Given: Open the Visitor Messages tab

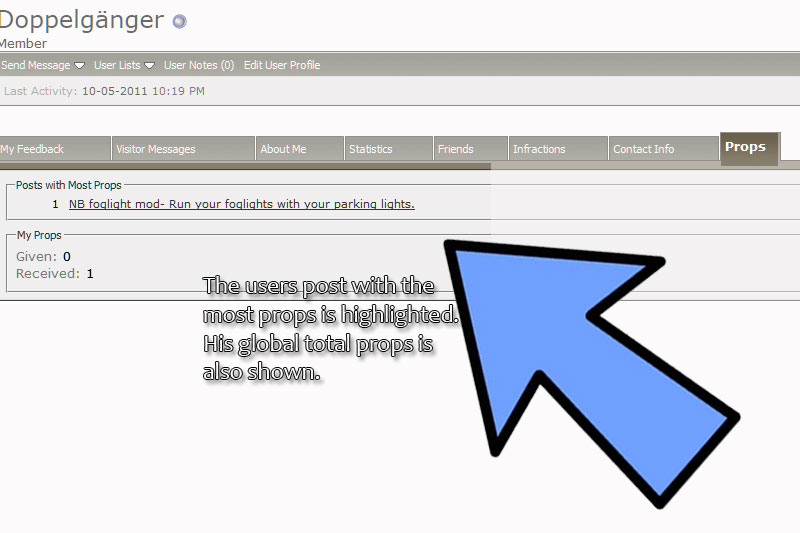Looking at the screenshot, I should tap(156, 149).
